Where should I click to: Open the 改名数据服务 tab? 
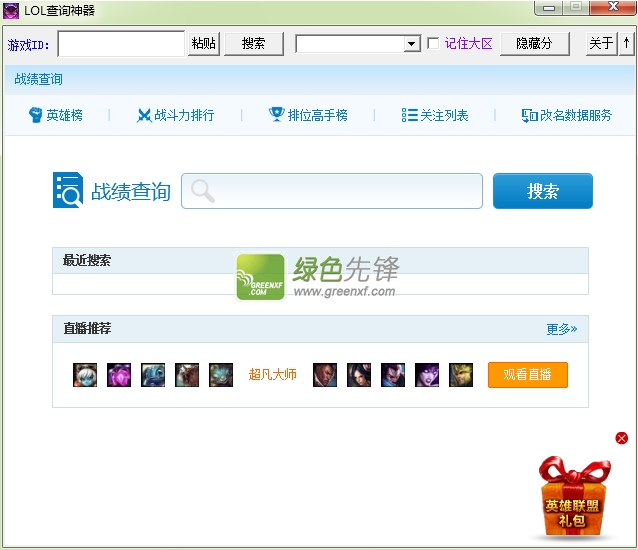click(x=567, y=116)
